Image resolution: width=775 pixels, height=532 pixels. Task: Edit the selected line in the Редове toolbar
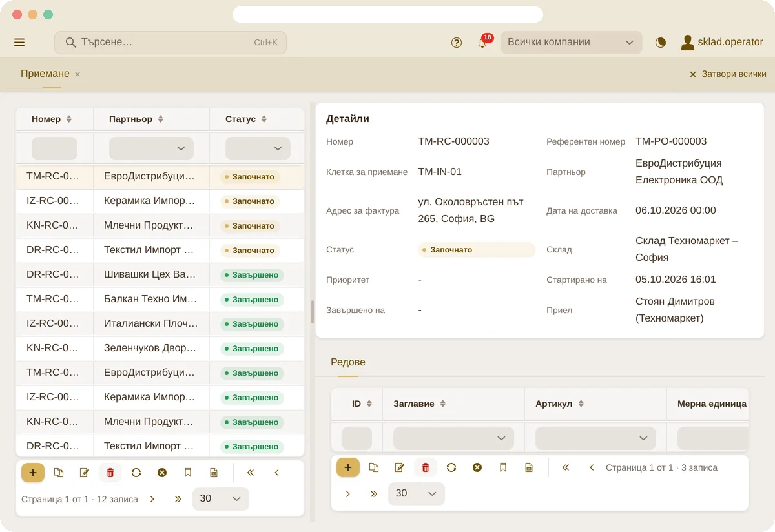coord(400,467)
